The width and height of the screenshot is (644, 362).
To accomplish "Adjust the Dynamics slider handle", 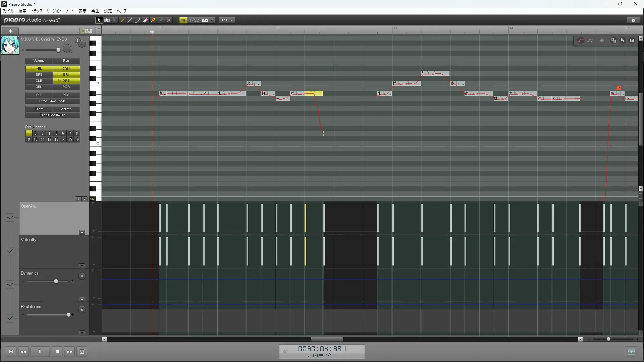I will (56, 281).
